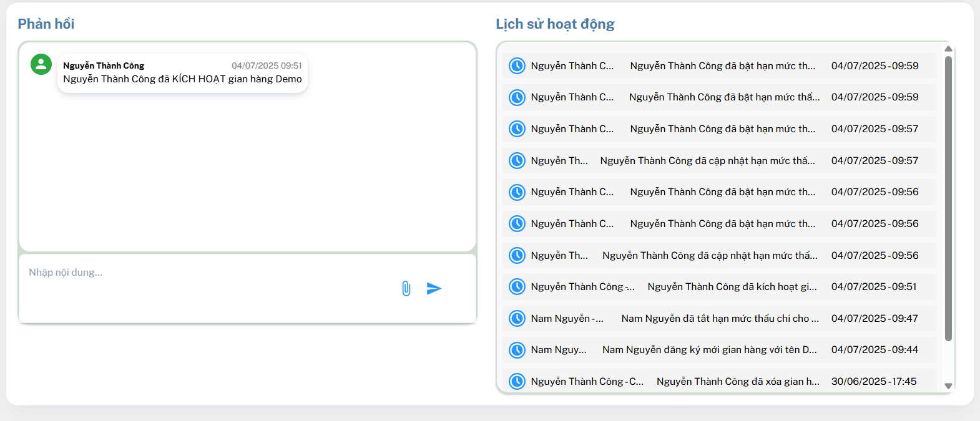This screenshot has height=421, width=980.
Task: Click clock icon of the 30/06/2025 entry
Action: pyautogui.click(x=517, y=381)
